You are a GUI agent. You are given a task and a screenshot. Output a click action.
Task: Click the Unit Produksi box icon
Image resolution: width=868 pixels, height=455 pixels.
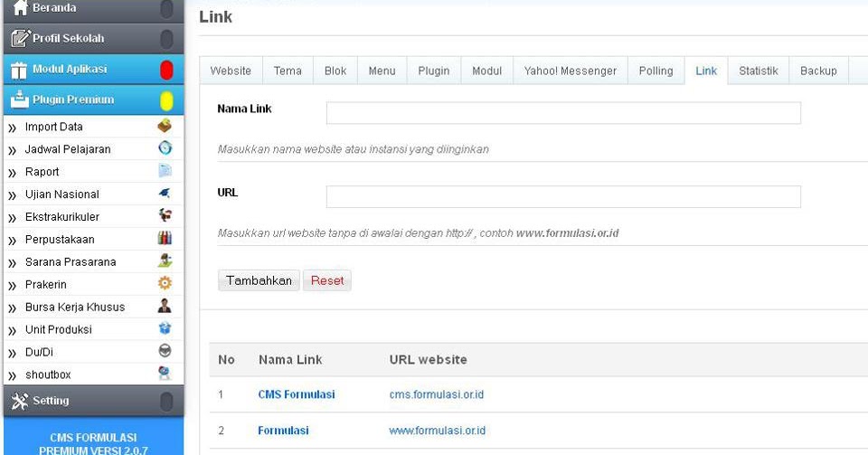[165, 329]
